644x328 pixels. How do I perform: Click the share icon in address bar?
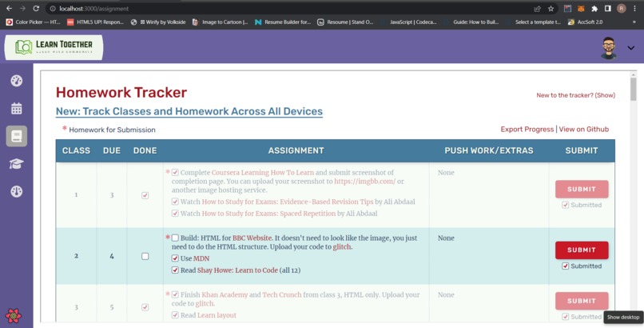coord(537,9)
